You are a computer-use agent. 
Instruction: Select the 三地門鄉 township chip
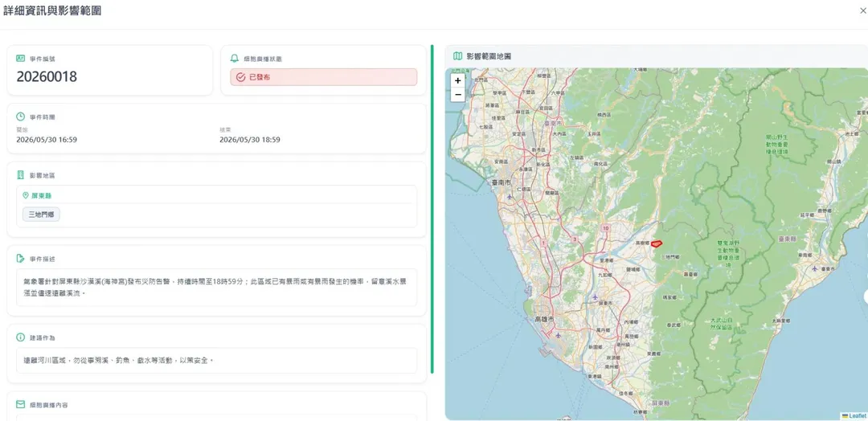41,215
